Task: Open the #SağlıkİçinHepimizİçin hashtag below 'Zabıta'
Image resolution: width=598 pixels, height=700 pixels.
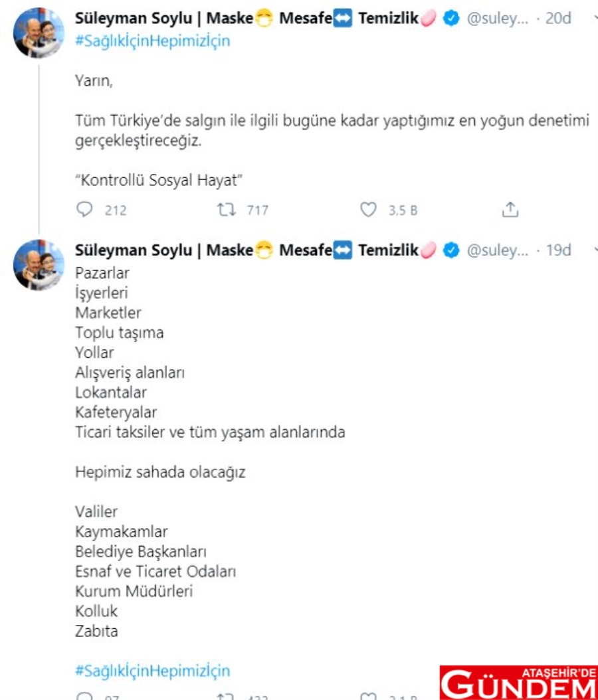Action: (152, 671)
